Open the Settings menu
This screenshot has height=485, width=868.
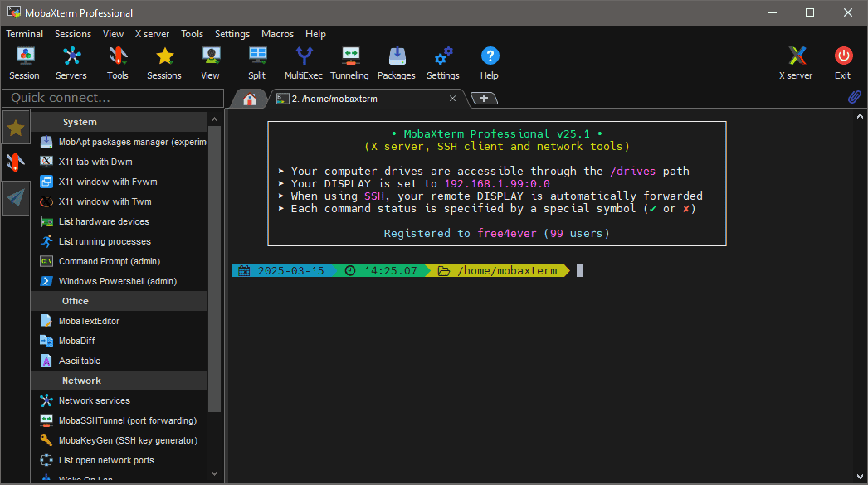232,34
